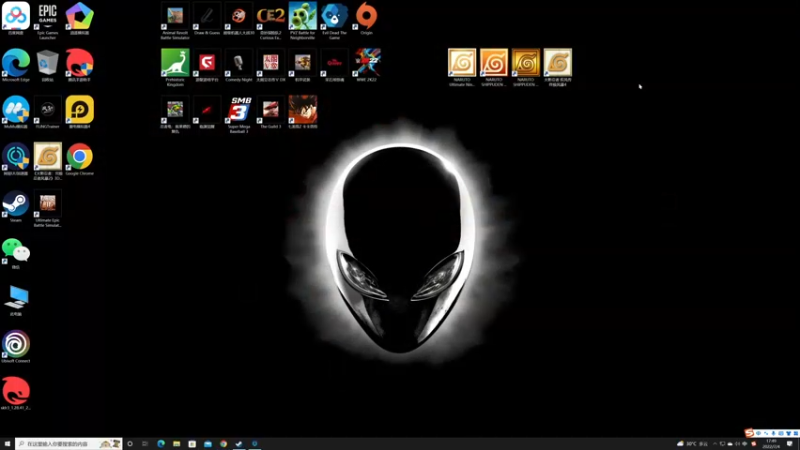Open the Google Chrome desktop shortcut
800x450 pixels.
80,160
